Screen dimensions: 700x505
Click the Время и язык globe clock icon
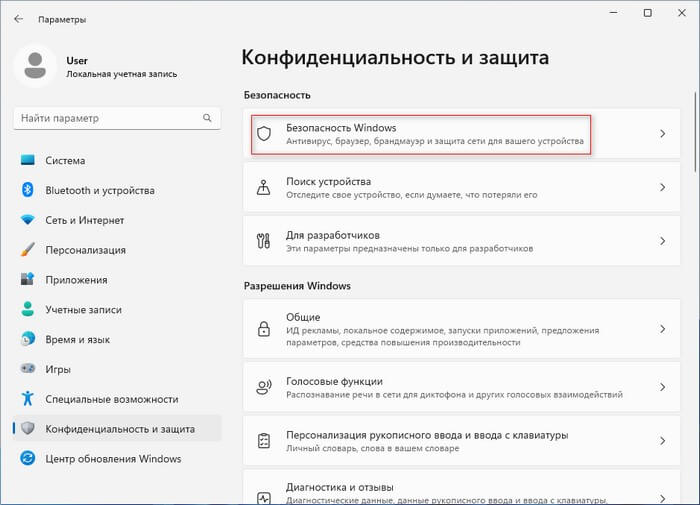(x=28, y=339)
